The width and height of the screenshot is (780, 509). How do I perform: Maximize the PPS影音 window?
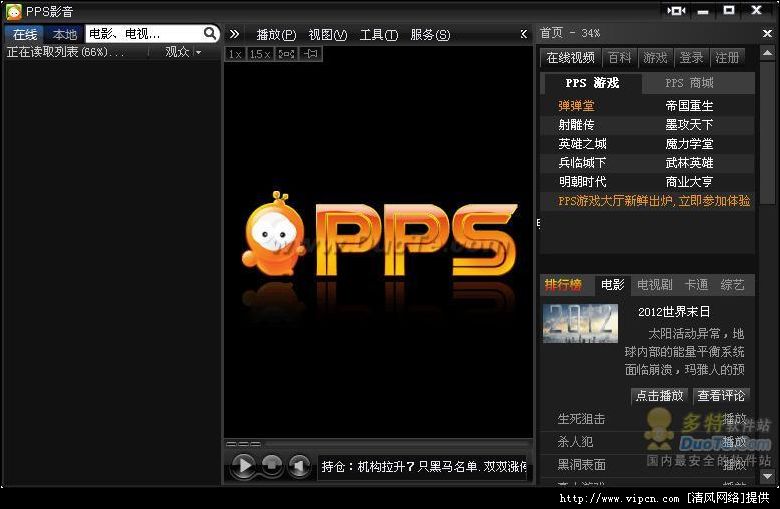click(x=729, y=10)
